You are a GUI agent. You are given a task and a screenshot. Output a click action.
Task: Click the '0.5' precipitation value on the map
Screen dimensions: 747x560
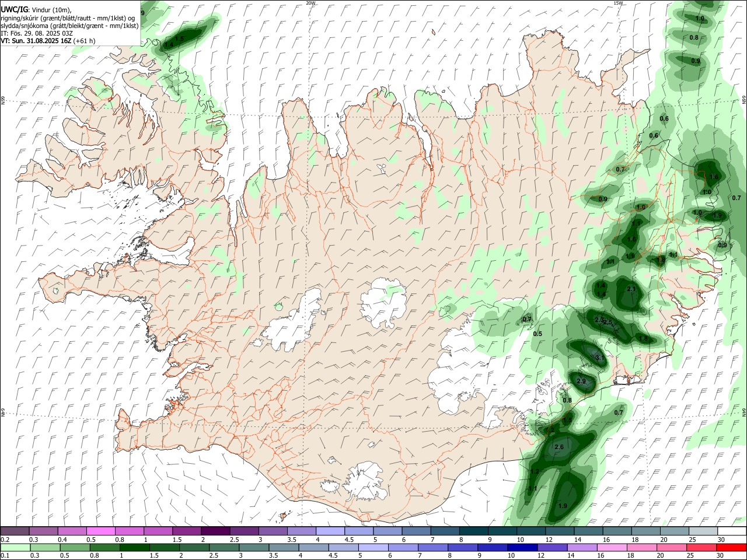(x=538, y=334)
